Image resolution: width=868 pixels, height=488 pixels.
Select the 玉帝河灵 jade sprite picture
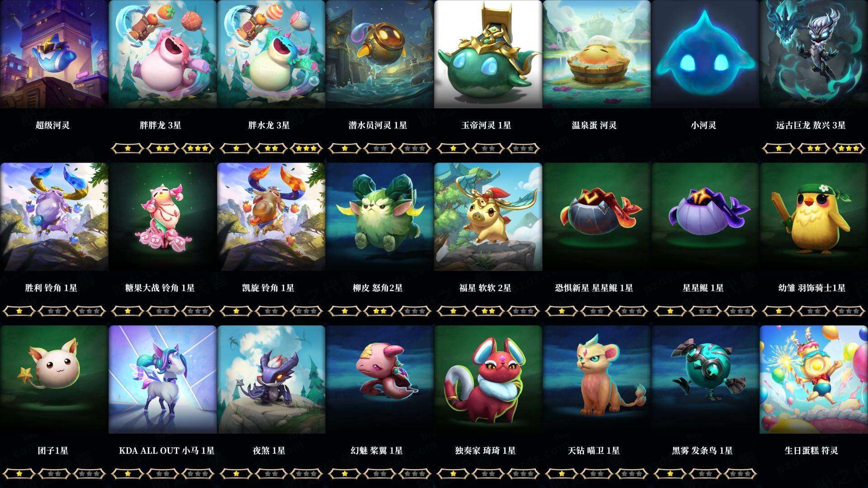pyautogui.click(x=488, y=54)
